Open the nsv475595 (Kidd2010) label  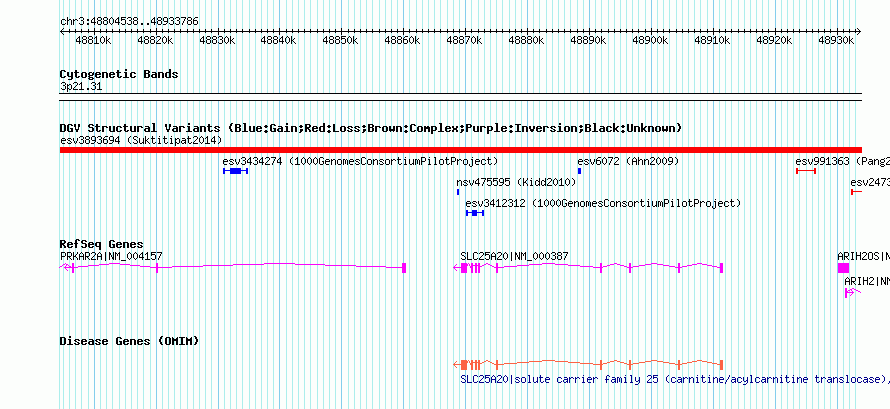tap(516, 183)
